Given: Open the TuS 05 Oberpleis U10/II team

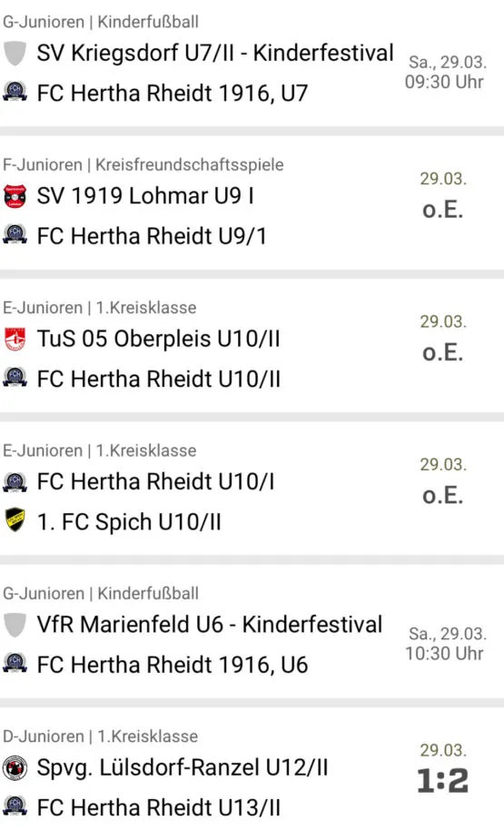Looking at the screenshot, I should click(x=158, y=340).
